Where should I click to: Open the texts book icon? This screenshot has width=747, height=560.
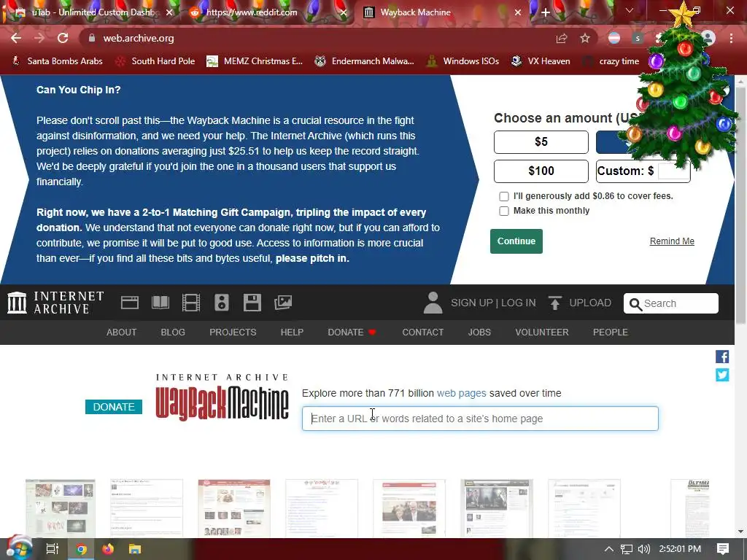coord(160,303)
